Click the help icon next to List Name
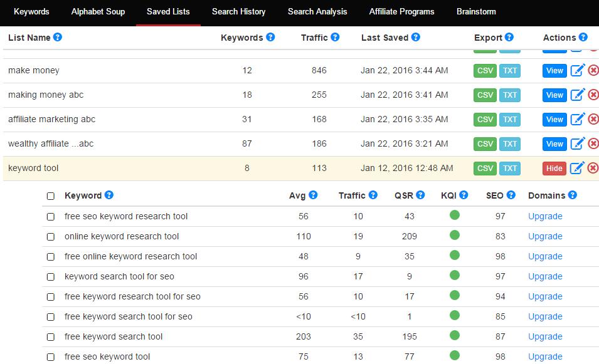This screenshot has width=599, height=364. (x=58, y=37)
